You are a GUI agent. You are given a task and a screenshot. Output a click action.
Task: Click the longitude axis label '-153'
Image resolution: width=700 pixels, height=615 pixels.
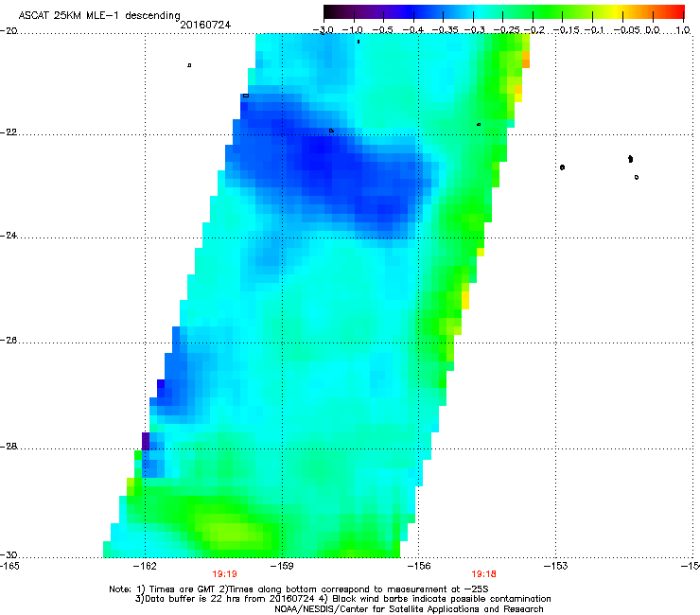point(556,566)
